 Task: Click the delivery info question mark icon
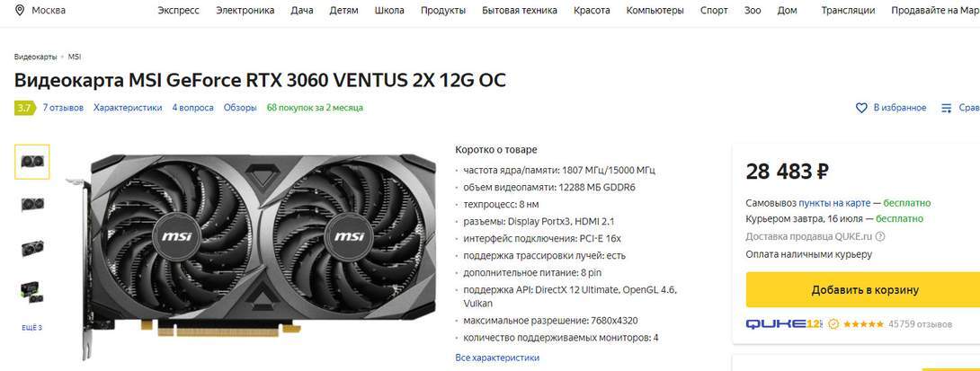(x=880, y=237)
